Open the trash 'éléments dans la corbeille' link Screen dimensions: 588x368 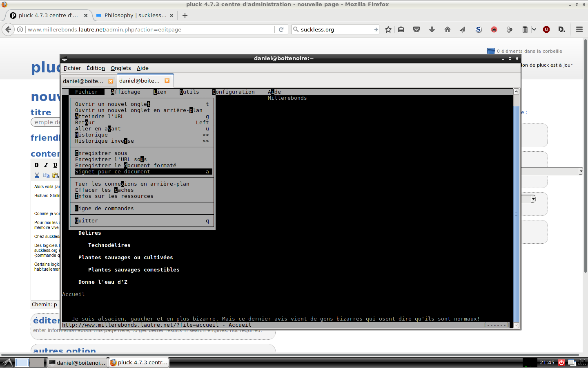[x=530, y=51]
